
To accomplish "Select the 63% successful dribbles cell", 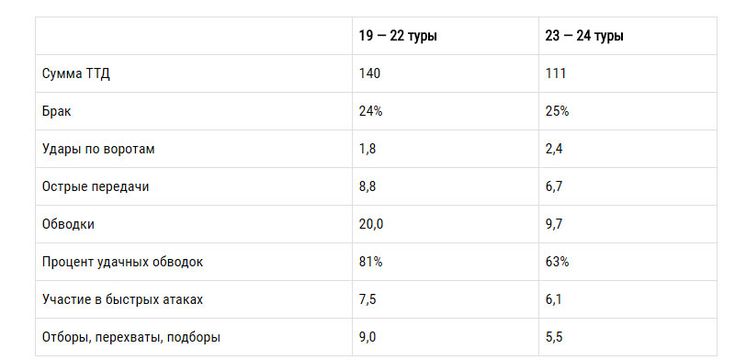I will pyautogui.click(x=557, y=262).
